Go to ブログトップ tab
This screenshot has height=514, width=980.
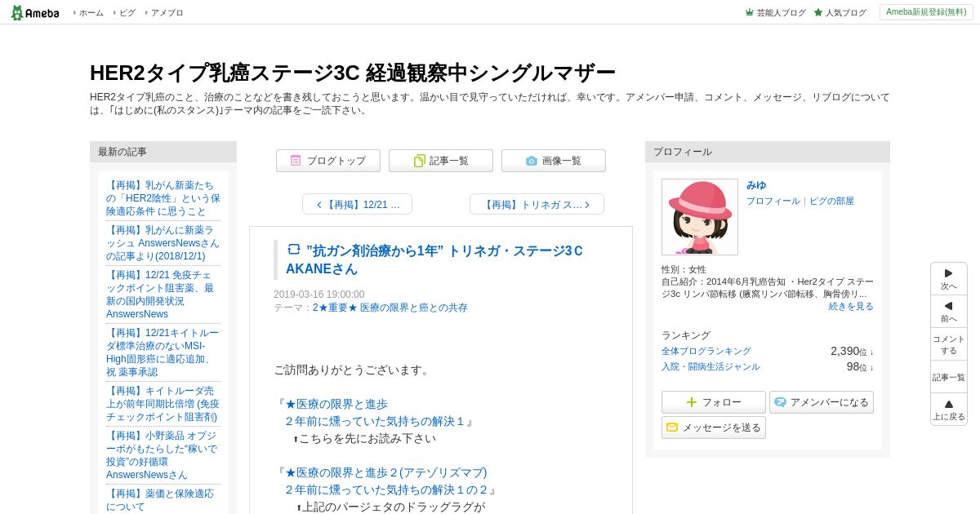tap(328, 161)
